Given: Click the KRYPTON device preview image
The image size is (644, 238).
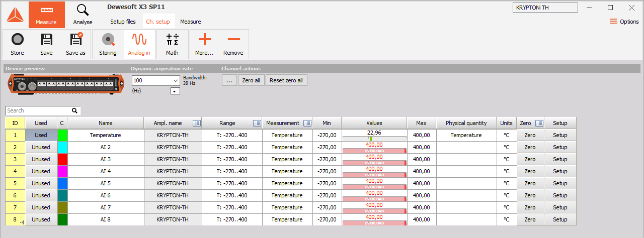Looking at the screenshot, I should [65, 84].
